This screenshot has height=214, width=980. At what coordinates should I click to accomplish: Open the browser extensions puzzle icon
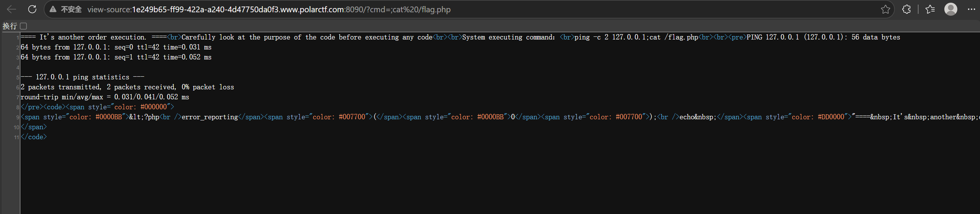coord(906,9)
